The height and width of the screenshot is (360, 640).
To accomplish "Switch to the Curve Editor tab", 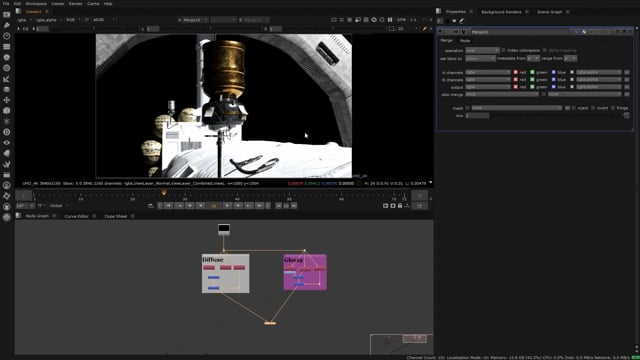I will tap(76, 216).
